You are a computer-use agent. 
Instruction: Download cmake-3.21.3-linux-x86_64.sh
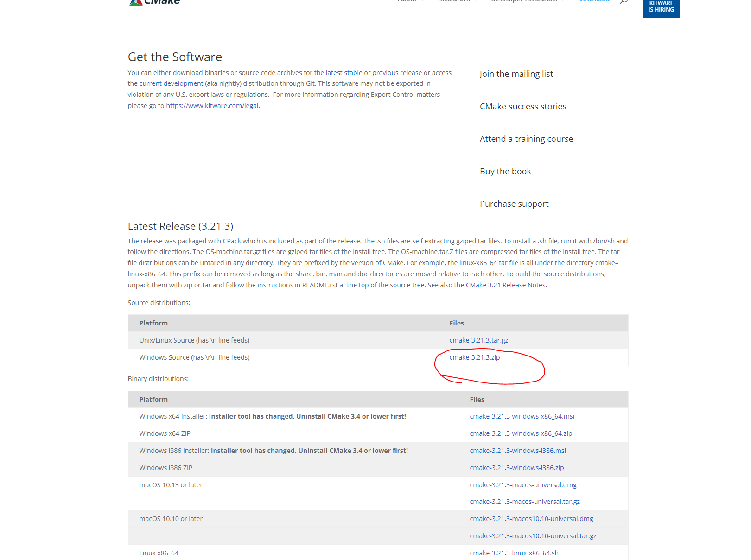click(x=514, y=553)
